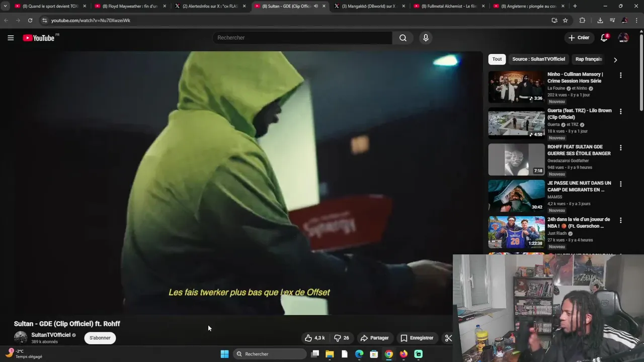Mute the Sultan - GDE tab audio
Screen dimensions: 644x362
pos(315,6)
